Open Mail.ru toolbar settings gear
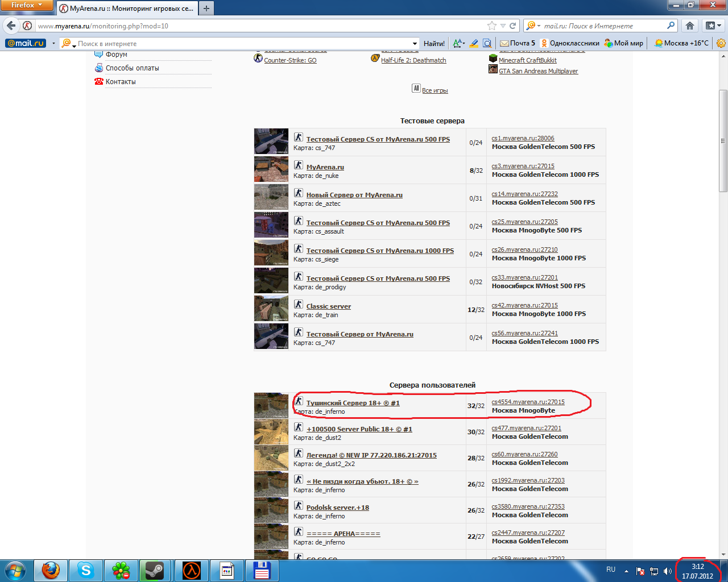Viewport: 728px width, 582px height. click(721, 43)
